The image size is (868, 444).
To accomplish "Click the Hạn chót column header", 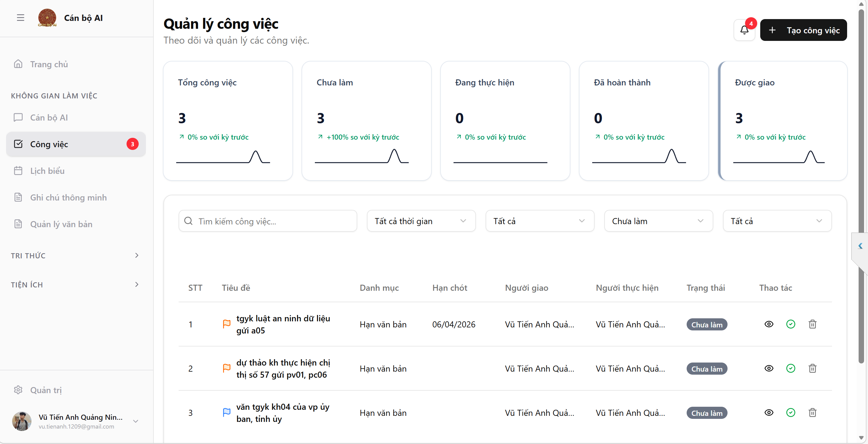I will 450,288.
